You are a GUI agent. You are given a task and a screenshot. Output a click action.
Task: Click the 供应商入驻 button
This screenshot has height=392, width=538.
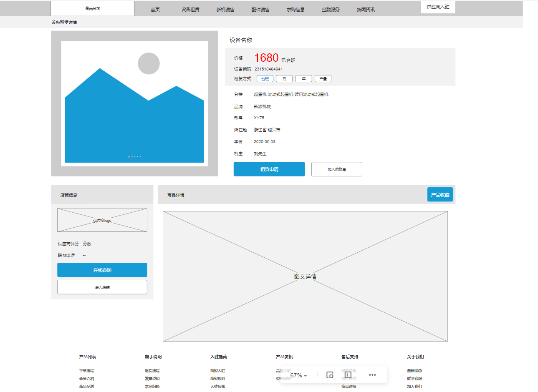[438, 7]
